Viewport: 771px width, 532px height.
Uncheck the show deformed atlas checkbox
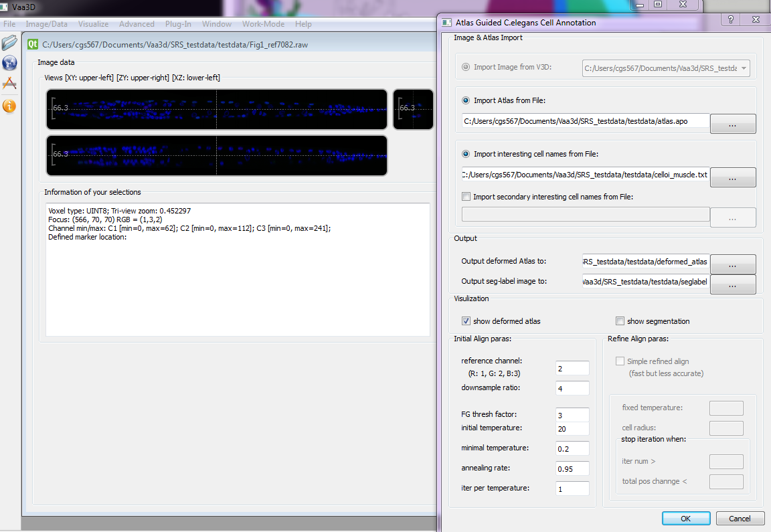466,321
